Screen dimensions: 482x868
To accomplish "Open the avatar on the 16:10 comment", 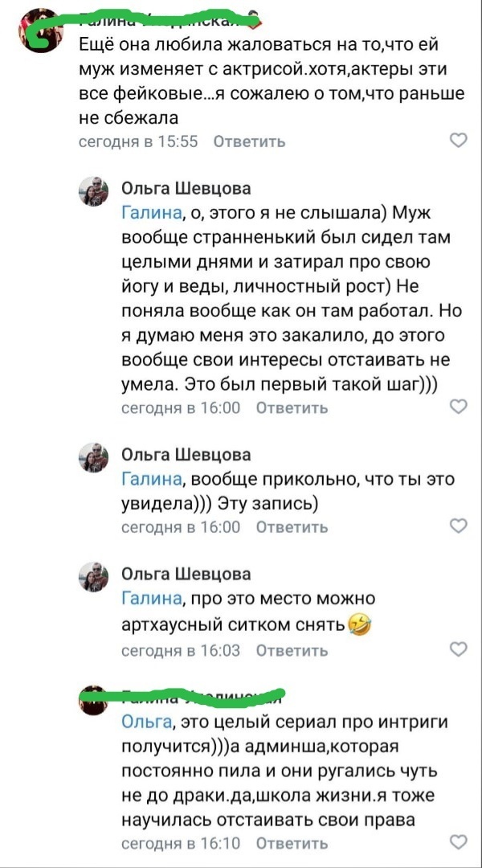I will coord(93,701).
